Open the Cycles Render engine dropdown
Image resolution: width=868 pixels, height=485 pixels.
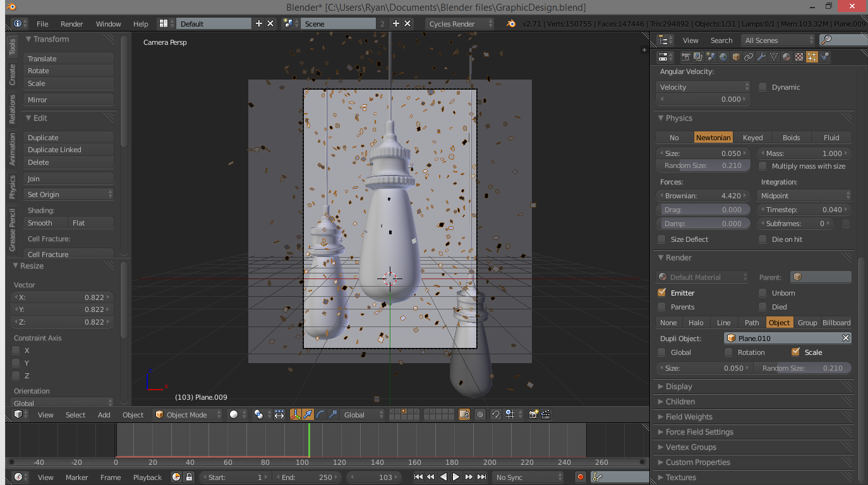pyautogui.click(x=459, y=23)
